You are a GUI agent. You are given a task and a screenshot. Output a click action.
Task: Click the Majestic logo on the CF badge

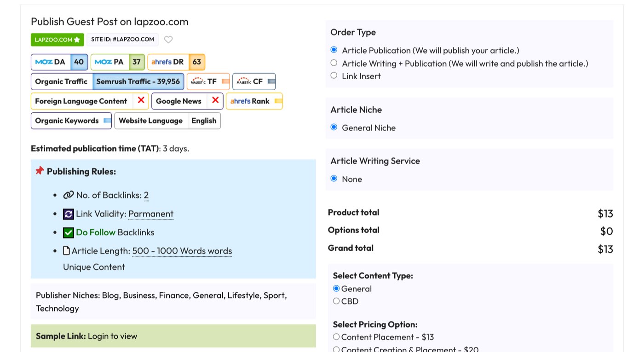[x=244, y=81]
